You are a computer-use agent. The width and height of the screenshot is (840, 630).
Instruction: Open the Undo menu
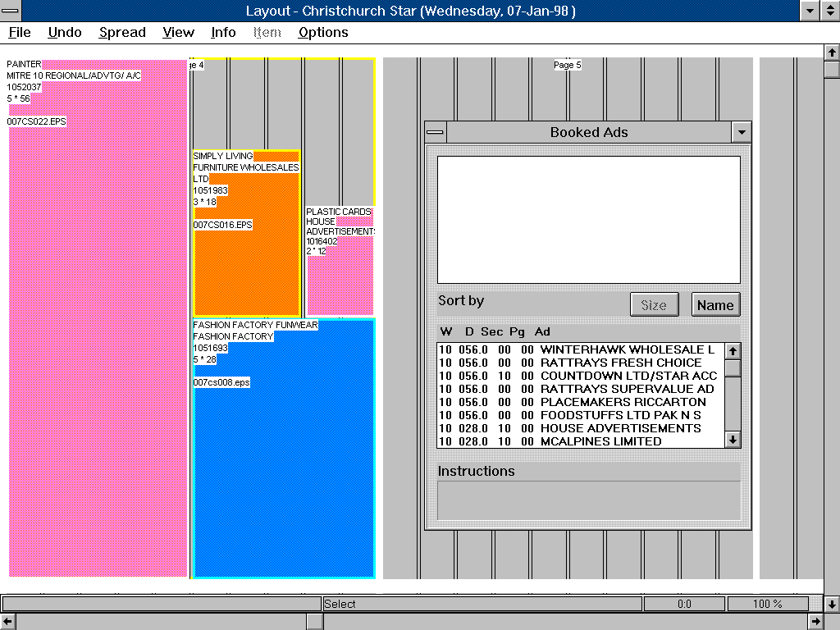point(64,33)
